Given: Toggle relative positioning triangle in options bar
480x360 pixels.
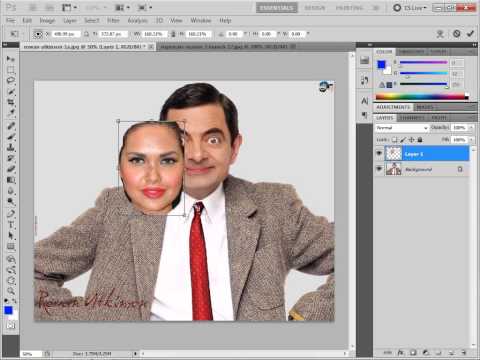Looking at the screenshot, I should pyautogui.click(x=86, y=34).
